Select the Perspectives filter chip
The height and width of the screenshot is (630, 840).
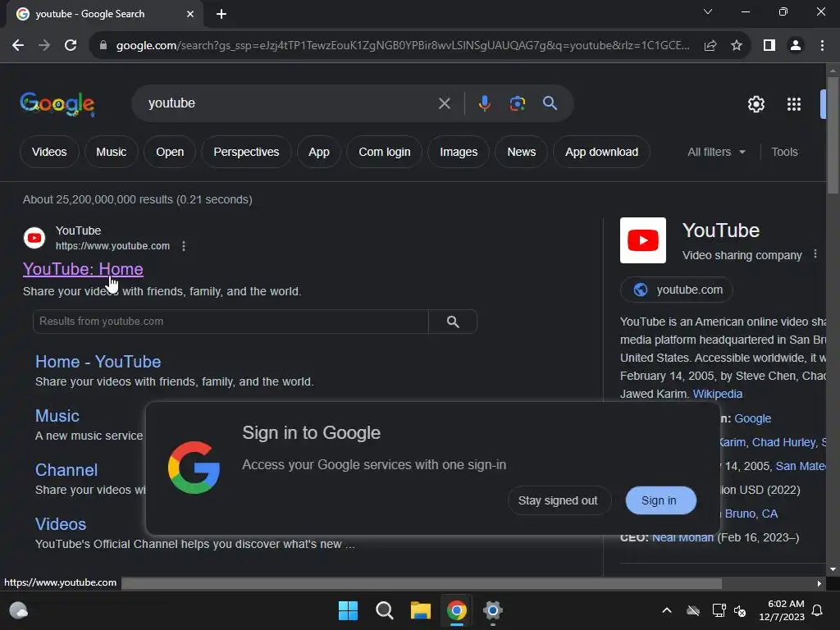coord(246,152)
